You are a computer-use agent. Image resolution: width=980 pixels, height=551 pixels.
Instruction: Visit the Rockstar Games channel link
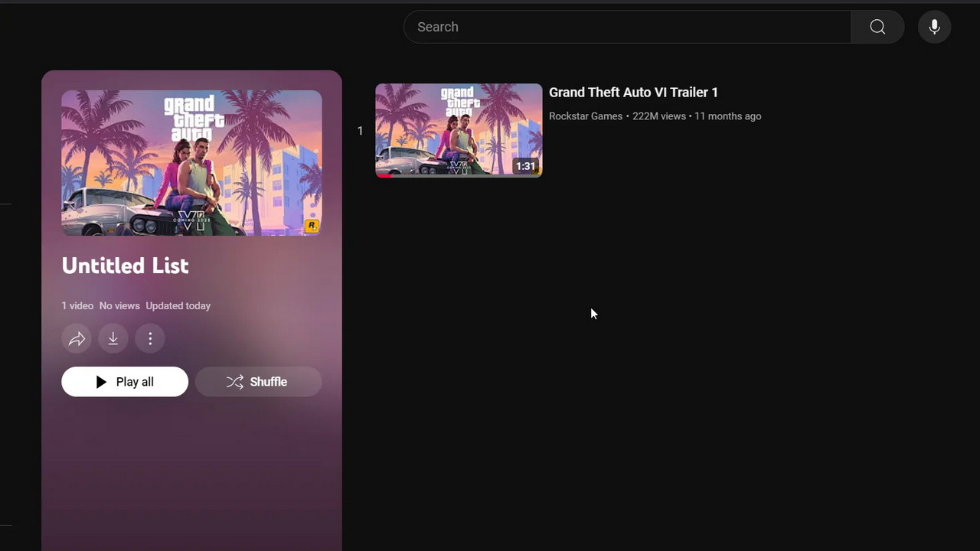pos(586,116)
